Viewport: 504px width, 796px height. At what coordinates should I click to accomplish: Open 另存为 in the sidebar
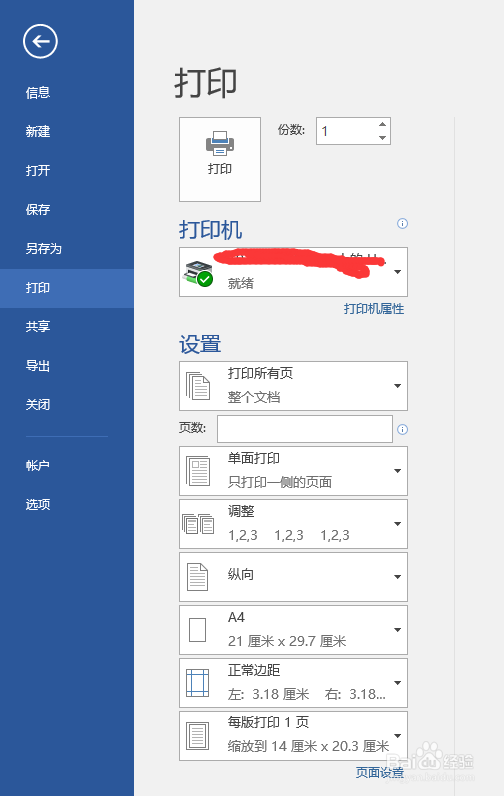44,248
